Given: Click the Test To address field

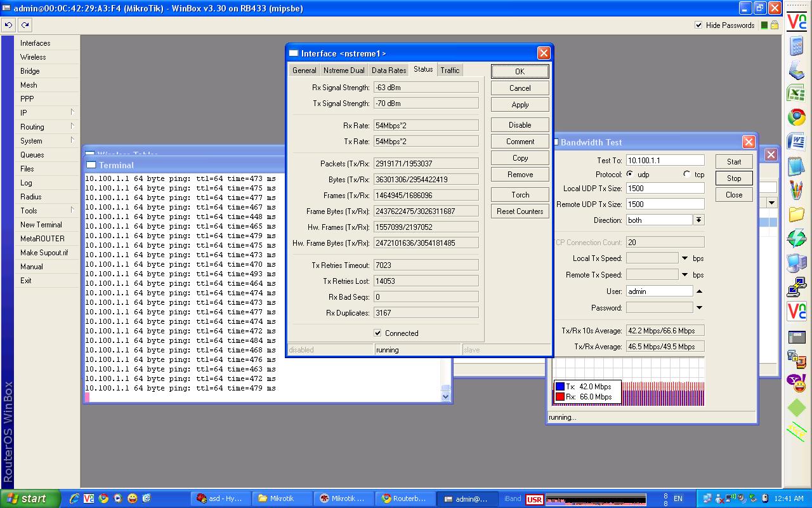Looking at the screenshot, I should pyautogui.click(x=665, y=161).
